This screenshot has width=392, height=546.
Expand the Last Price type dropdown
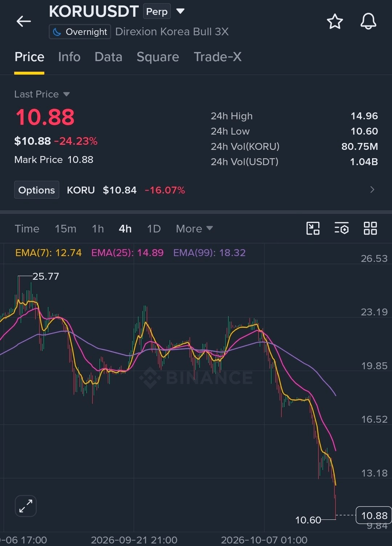click(66, 94)
